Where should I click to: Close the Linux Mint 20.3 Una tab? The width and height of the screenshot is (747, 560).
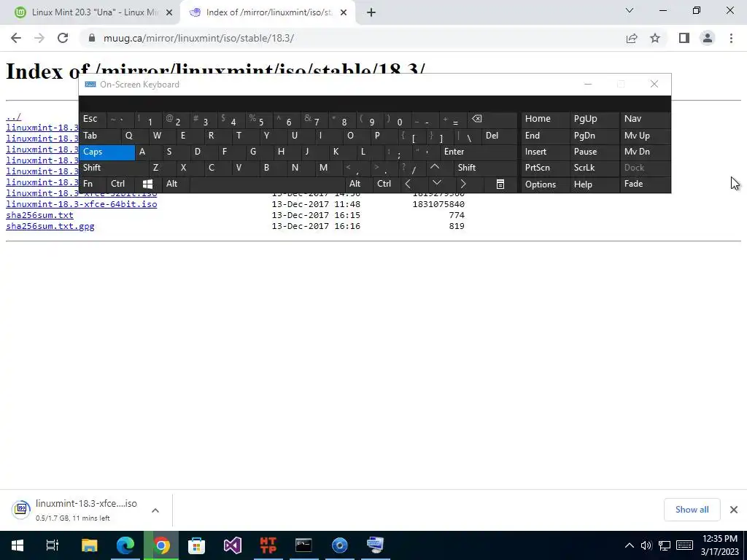[x=169, y=13]
